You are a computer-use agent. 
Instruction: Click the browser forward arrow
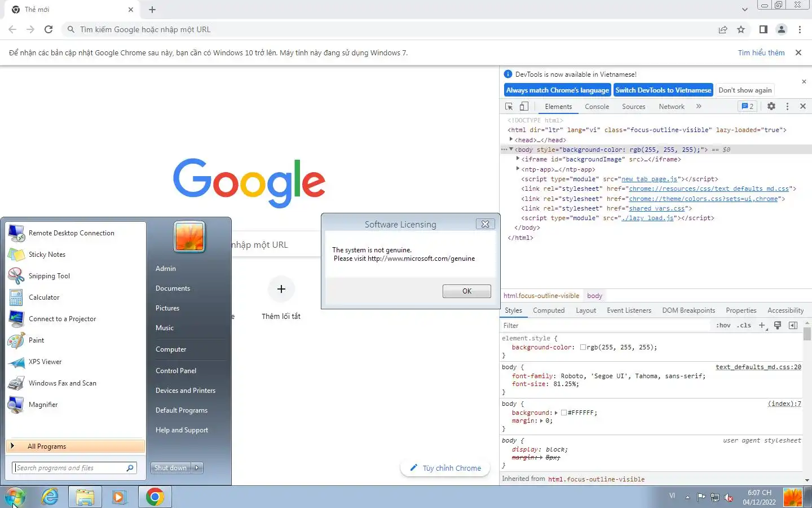(30, 29)
